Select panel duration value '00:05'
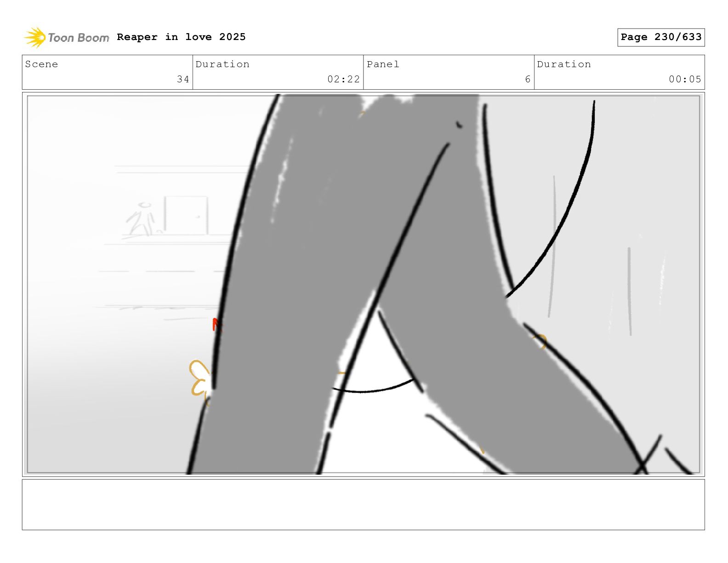Image resolution: width=728 pixels, height=563 pixels. tap(685, 80)
